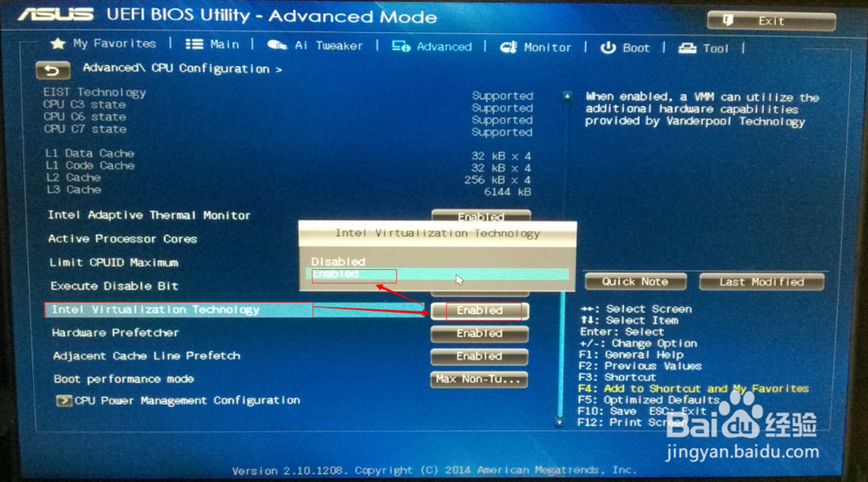Click F5 Optimized Defaults hint
The height and width of the screenshot is (482, 868).
point(648,399)
